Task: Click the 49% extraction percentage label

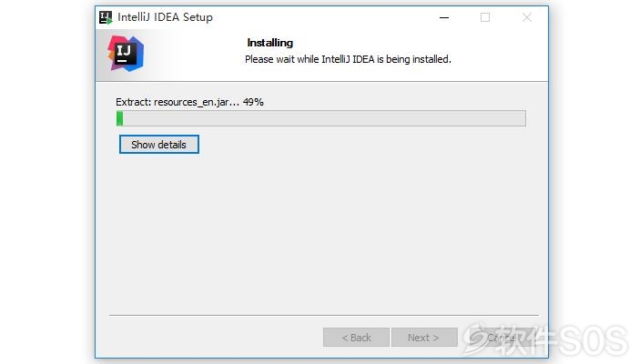Action: 253,102
